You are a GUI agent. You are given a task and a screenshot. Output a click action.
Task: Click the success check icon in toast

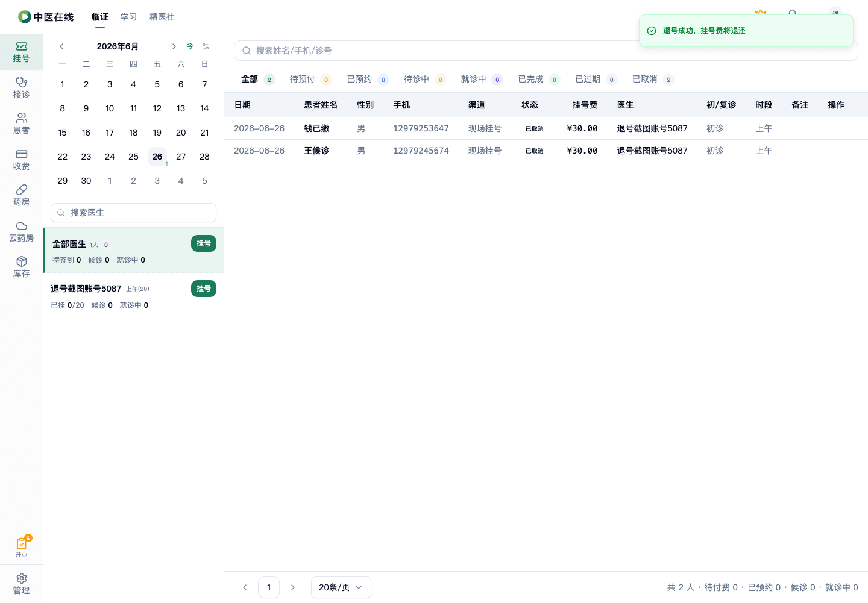pyautogui.click(x=652, y=31)
